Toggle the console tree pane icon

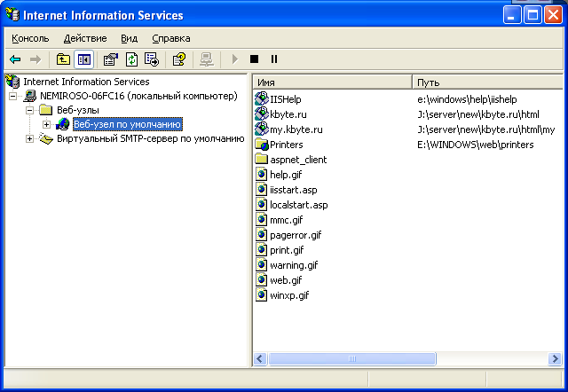83,59
